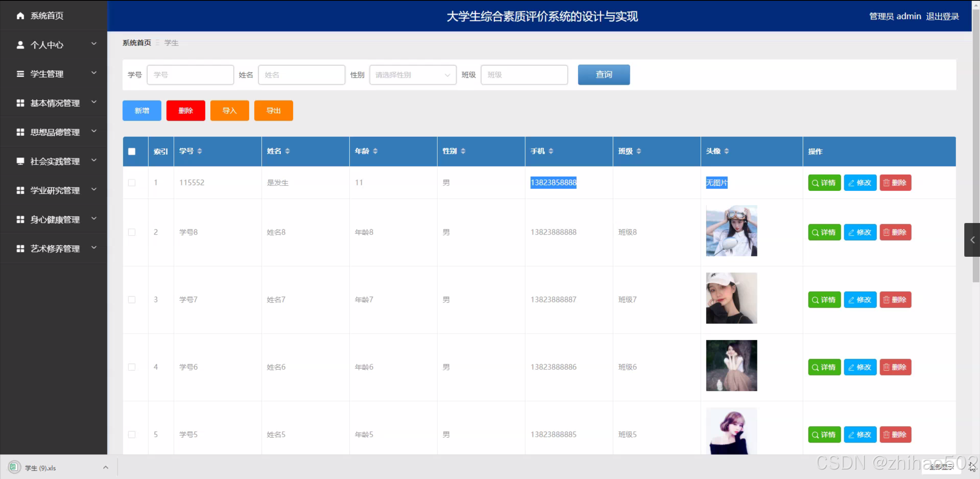Check the row checkbox for 学号8
The width and height of the screenshot is (980, 479).
pos(132,232)
